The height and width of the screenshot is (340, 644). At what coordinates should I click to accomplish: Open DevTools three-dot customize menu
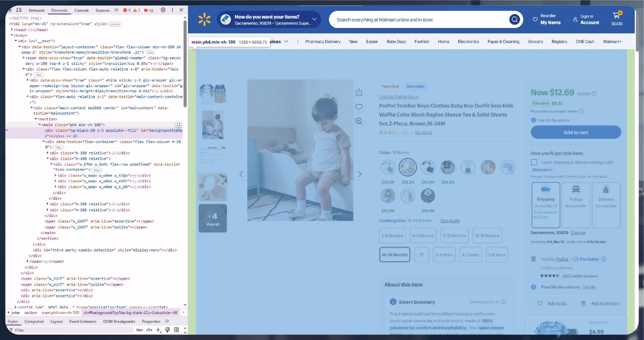tap(172, 10)
